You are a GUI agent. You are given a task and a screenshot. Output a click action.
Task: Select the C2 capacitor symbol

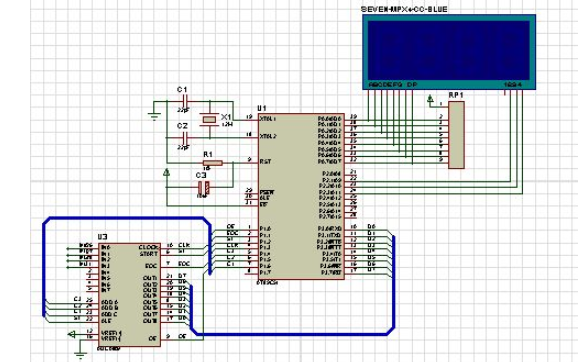(x=185, y=138)
